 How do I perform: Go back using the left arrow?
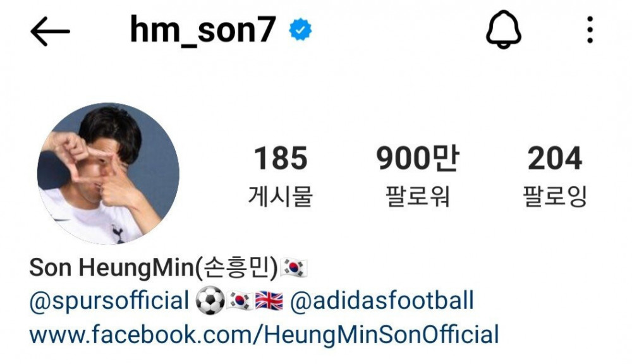pos(51,31)
